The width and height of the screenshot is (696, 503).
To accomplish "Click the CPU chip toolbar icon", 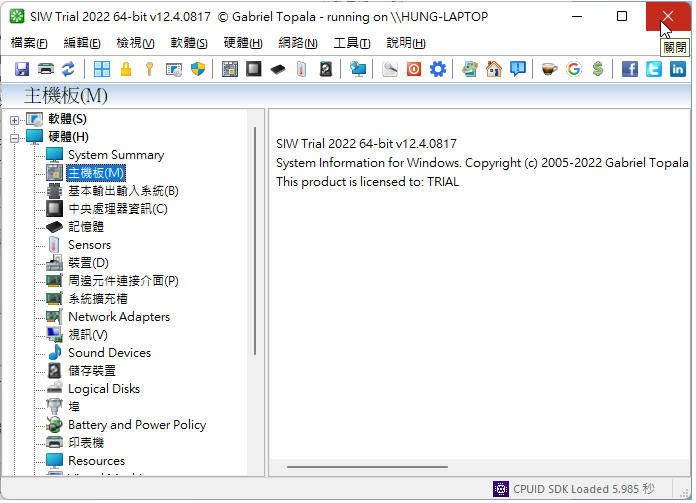I will click(x=253, y=69).
